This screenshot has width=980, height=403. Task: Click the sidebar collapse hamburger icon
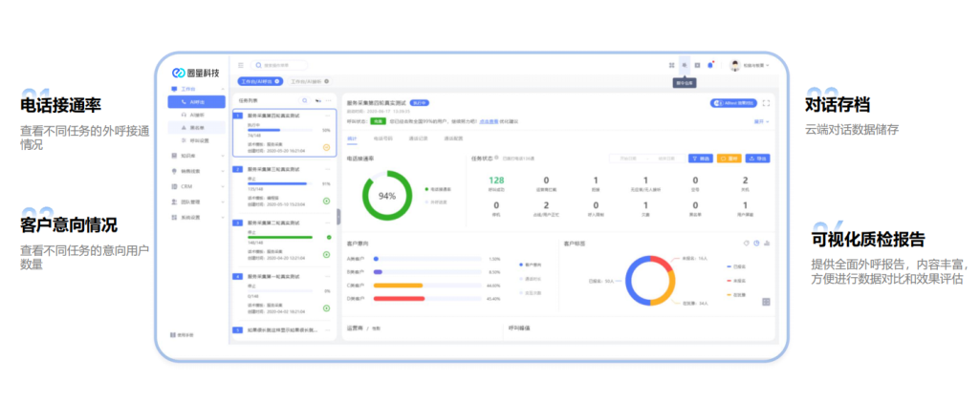click(x=241, y=65)
